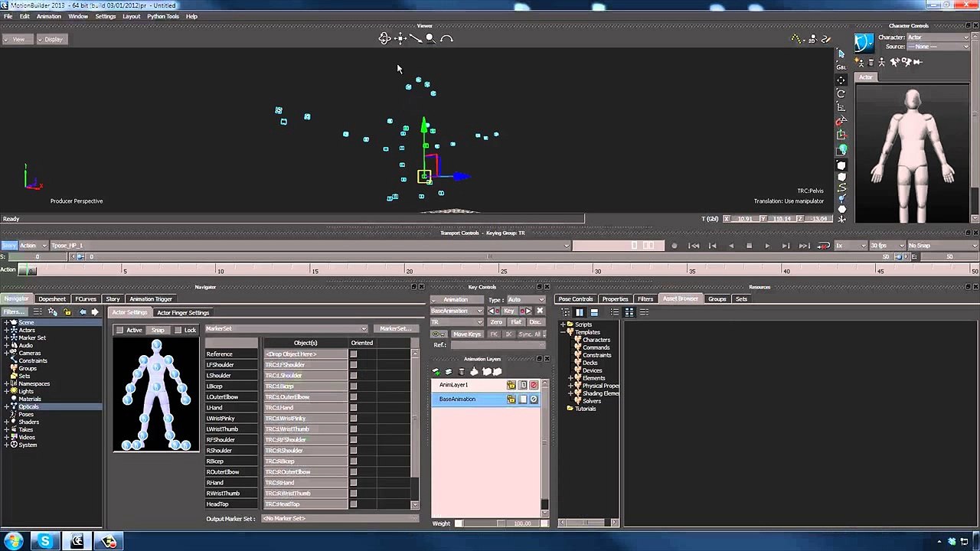Switch to the Pose Controls tab

[576, 299]
